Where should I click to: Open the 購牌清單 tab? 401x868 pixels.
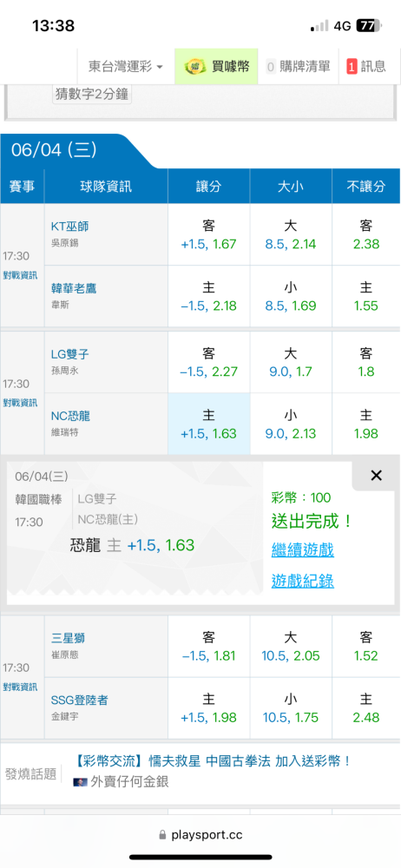coord(298,67)
